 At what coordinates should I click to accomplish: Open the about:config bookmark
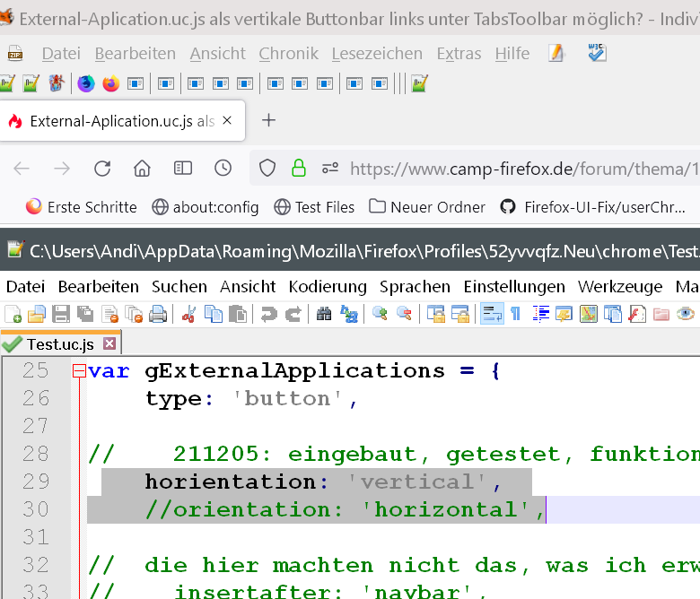(206, 207)
